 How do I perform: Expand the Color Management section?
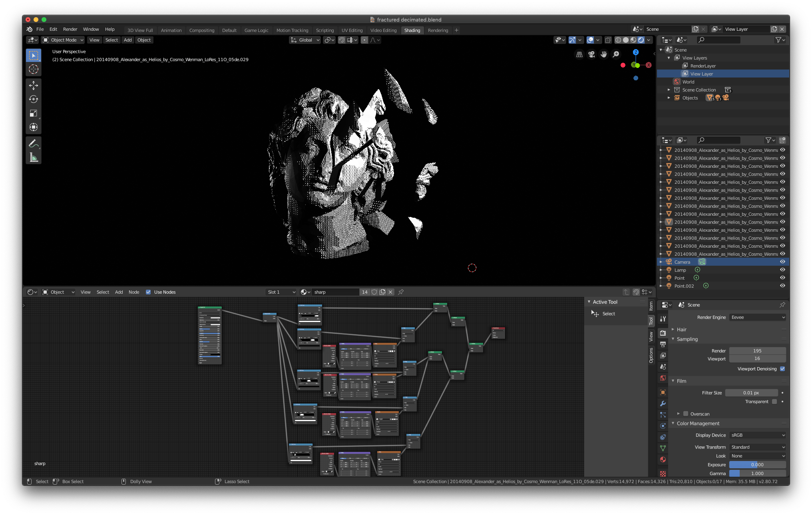(674, 423)
